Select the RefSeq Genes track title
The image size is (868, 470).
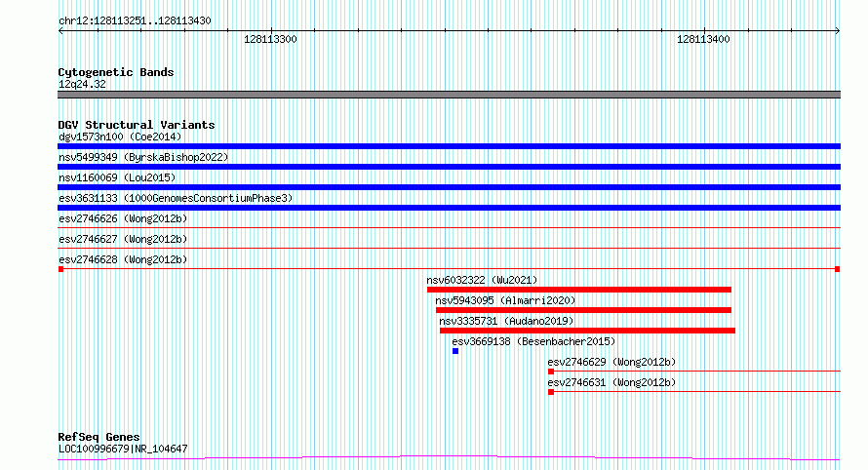pos(99,437)
